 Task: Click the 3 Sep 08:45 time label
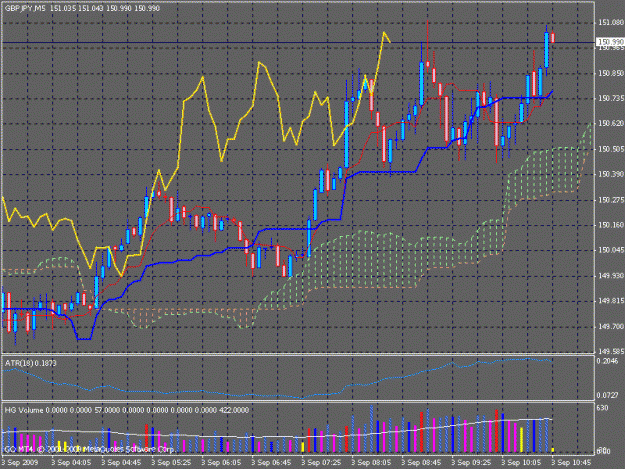(x=421, y=463)
